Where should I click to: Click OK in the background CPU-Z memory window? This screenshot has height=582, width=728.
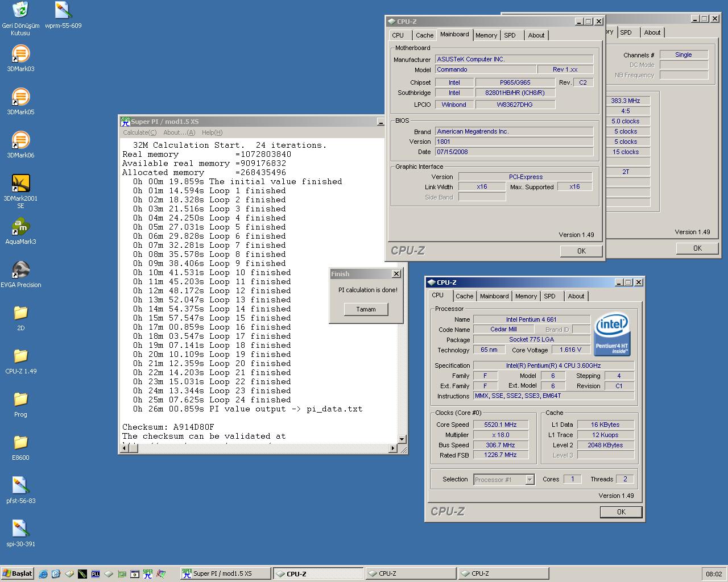(x=697, y=248)
